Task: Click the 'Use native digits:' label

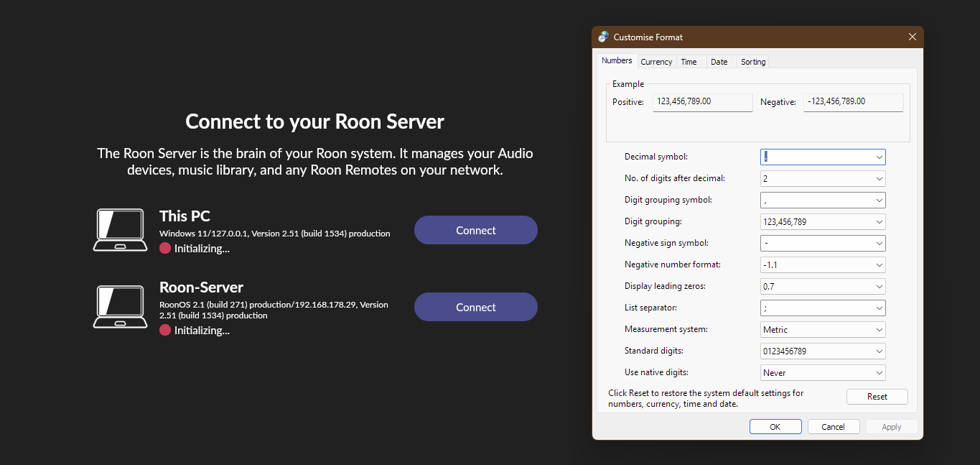Action: pos(657,372)
